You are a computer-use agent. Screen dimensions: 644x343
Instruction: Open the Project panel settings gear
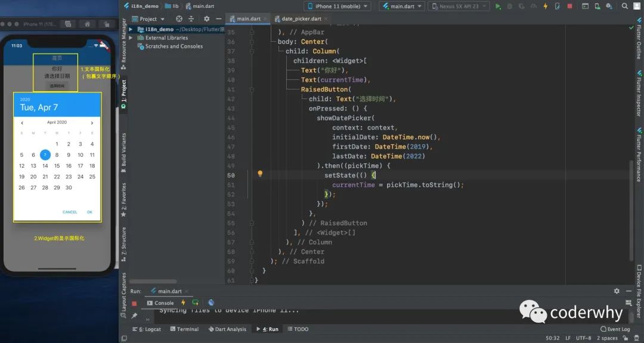point(206,19)
